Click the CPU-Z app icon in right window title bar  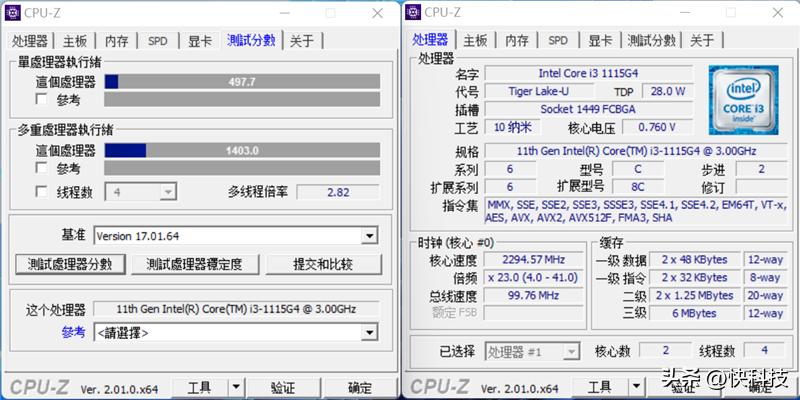click(413, 12)
